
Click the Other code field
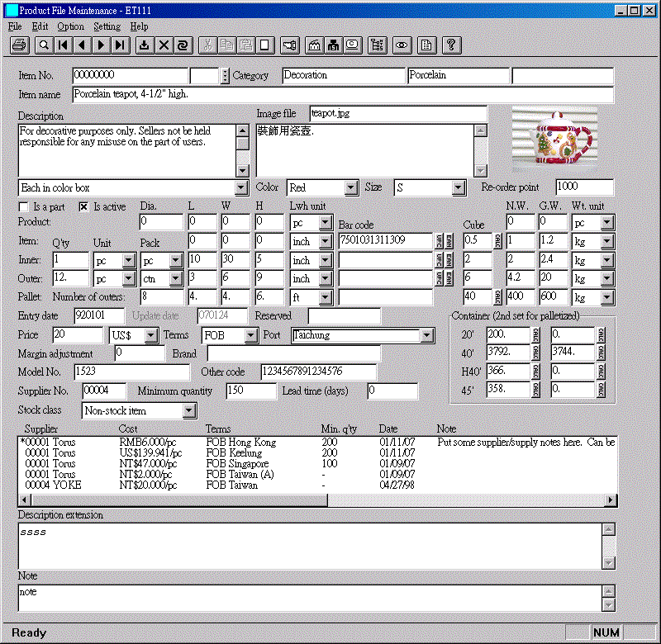pos(319,372)
